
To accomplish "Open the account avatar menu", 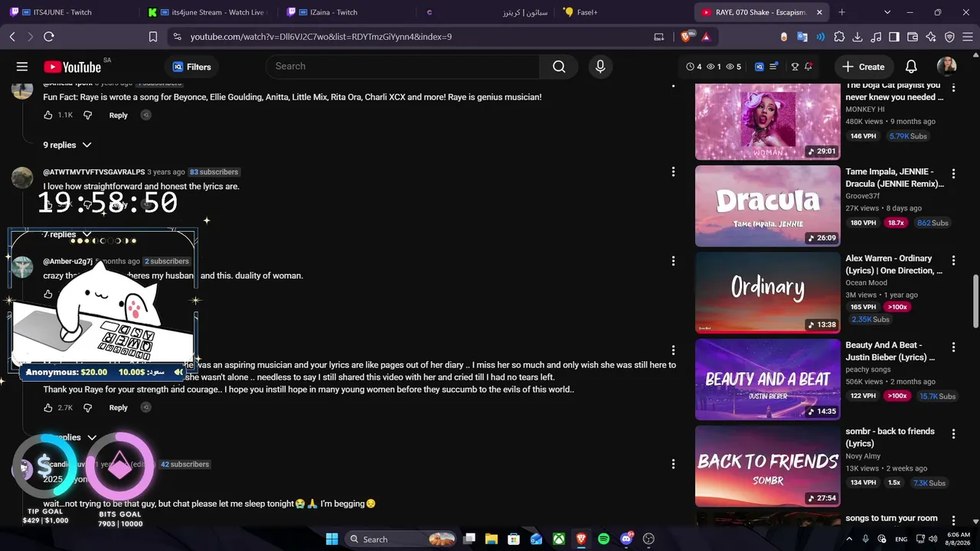I will coord(947,67).
